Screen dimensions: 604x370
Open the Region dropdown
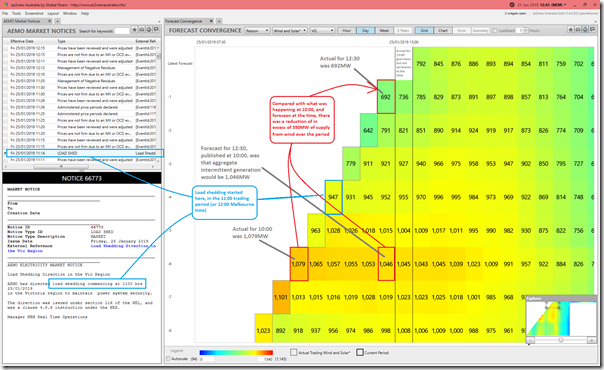pos(257,30)
